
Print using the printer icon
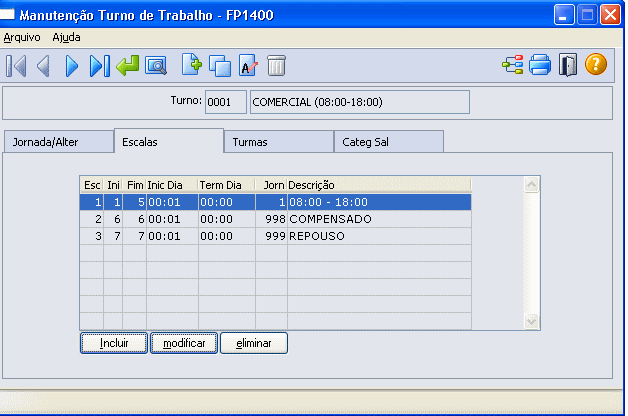point(540,64)
